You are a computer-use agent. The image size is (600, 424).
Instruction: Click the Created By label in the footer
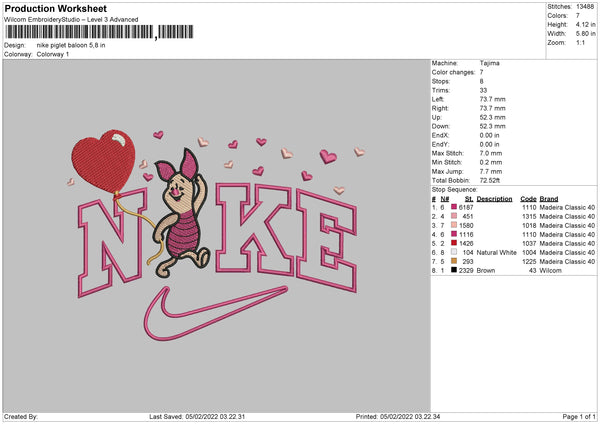coord(21,416)
